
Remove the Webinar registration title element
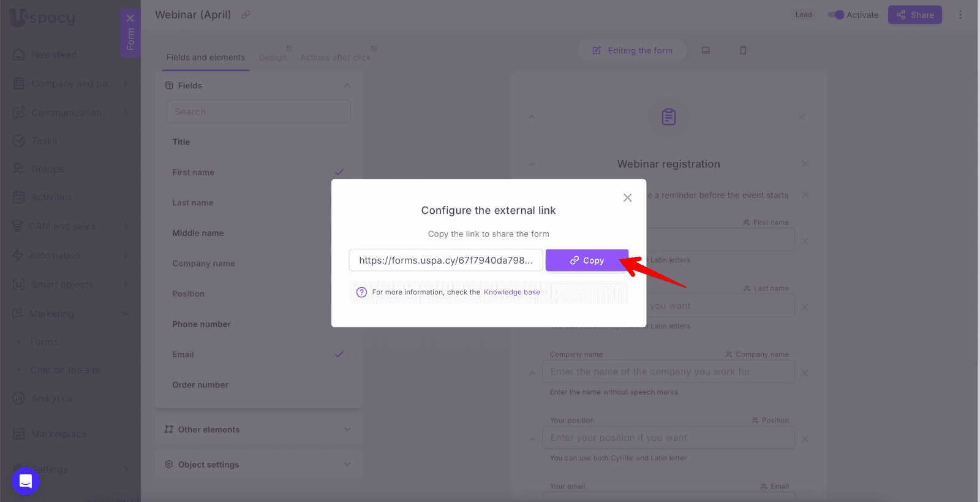(x=805, y=164)
